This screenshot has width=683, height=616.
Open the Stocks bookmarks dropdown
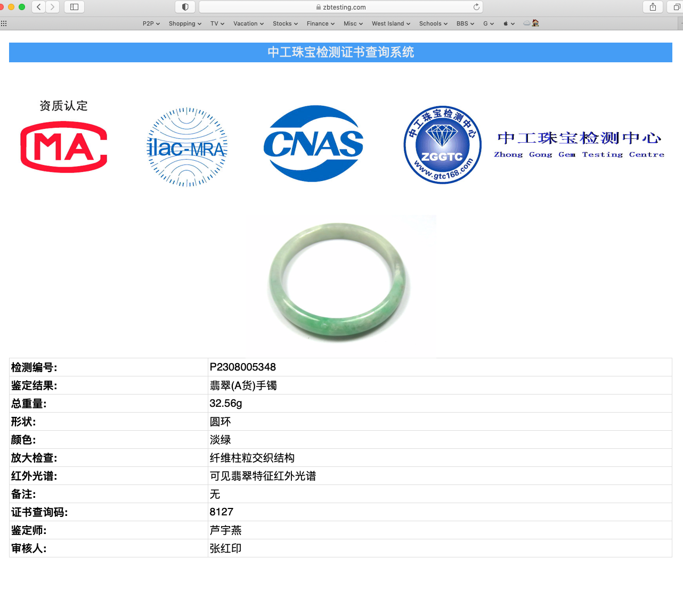(285, 23)
